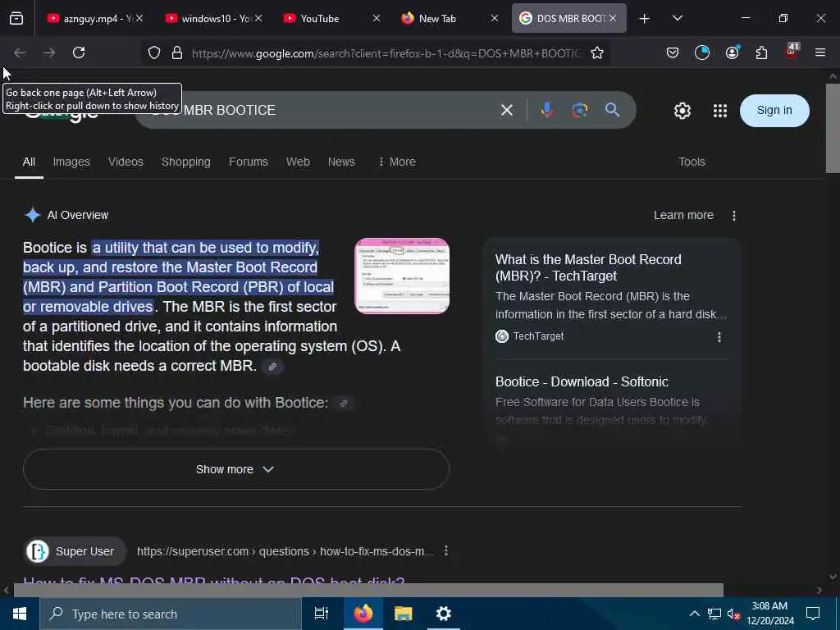Click the forward navigation arrow
Image resolution: width=840 pixels, height=630 pixels.
(49, 52)
